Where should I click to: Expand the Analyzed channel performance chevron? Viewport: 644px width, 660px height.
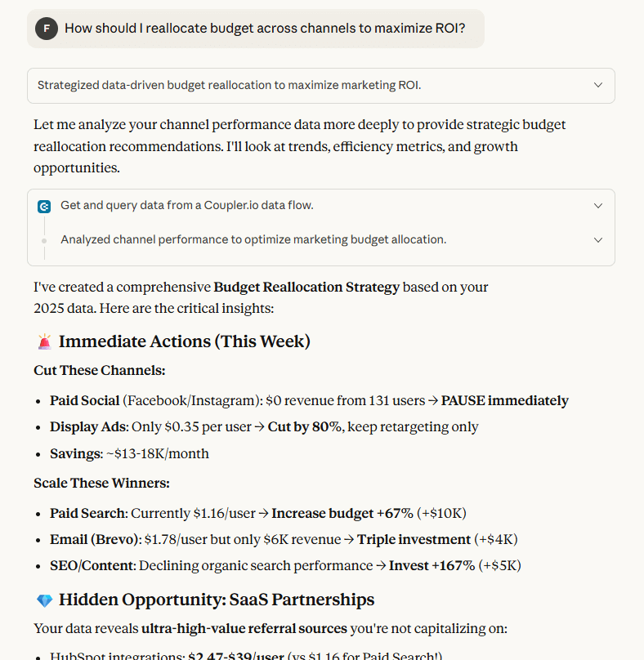598,240
